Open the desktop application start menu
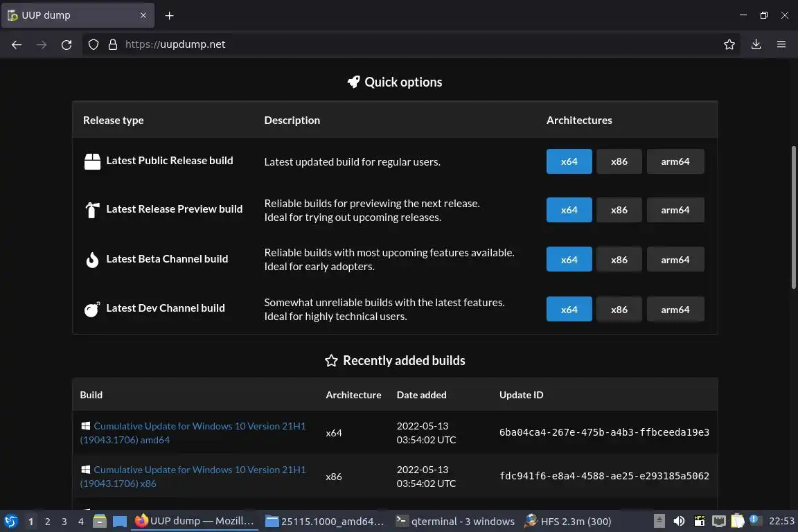798x532 pixels. (11, 522)
